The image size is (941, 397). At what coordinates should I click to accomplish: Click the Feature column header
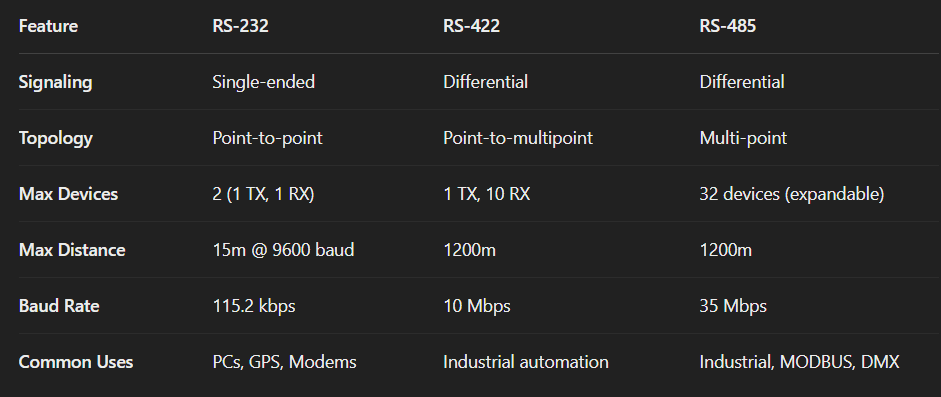pyautogui.click(x=48, y=26)
